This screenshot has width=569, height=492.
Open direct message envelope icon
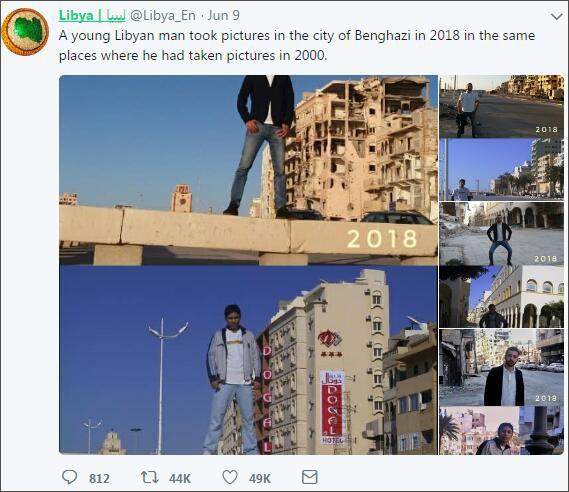tap(310, 477)
